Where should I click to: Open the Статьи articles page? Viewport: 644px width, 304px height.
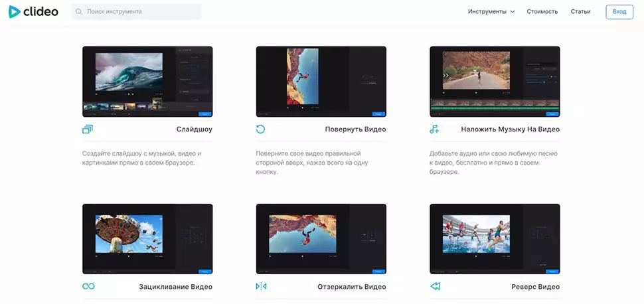(580, 12)
